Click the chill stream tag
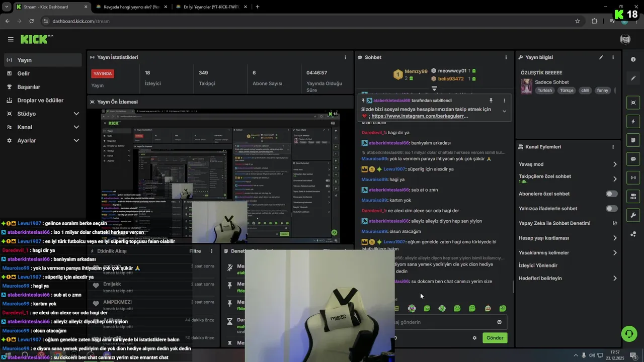 coord(585,90)
